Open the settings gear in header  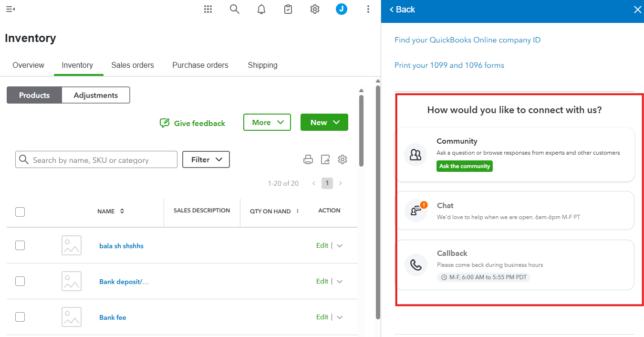coord(315,9)
